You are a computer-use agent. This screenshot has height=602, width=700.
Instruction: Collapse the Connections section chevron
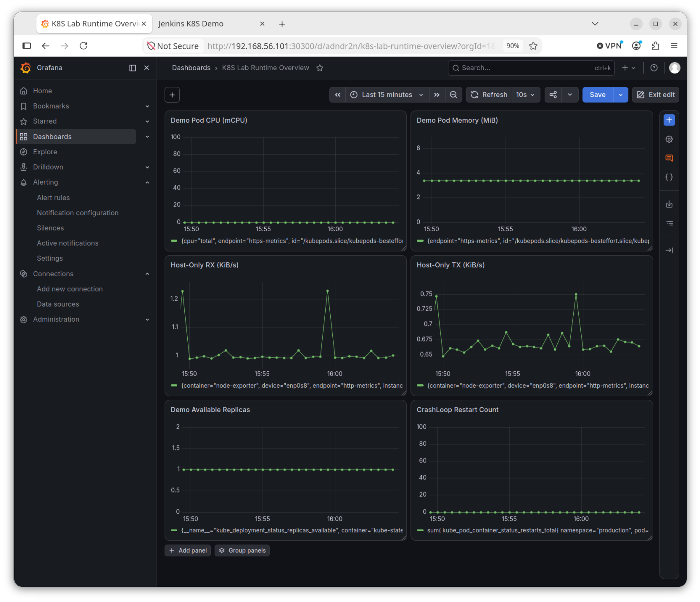(147, 274)
